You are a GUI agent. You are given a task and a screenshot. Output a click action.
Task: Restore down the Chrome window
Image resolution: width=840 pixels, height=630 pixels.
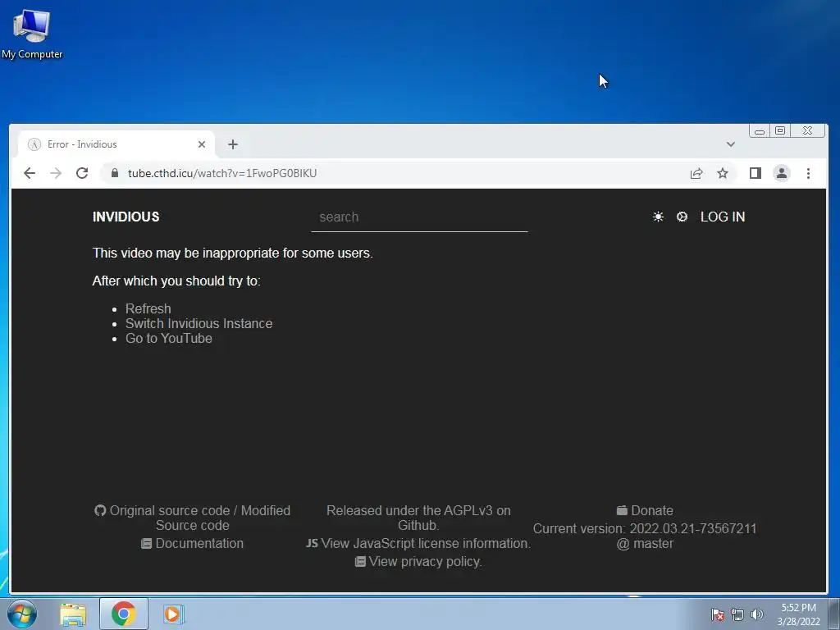[x=781, y=130]
